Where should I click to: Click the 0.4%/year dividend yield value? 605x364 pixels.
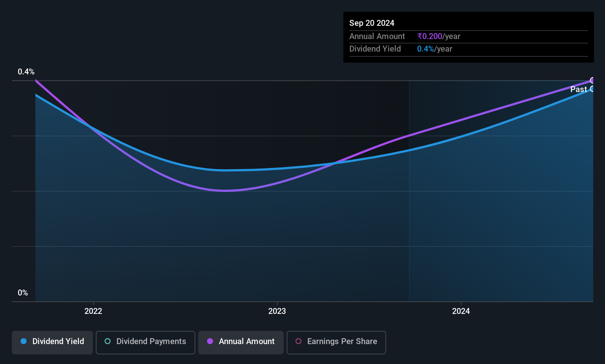pyautogui.click(x=435, y=49)
